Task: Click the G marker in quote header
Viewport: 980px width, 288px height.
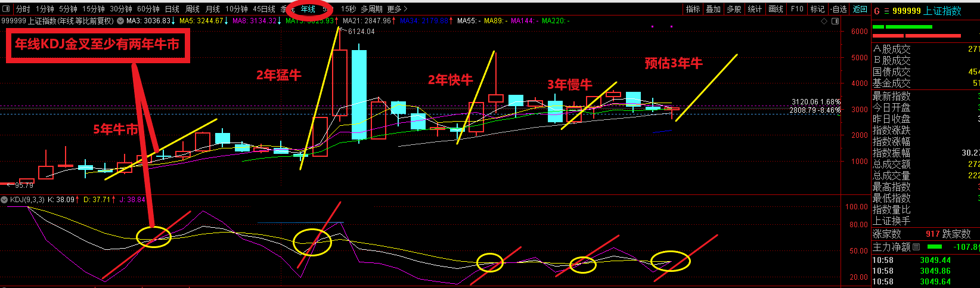Action: tap(877, 11)
